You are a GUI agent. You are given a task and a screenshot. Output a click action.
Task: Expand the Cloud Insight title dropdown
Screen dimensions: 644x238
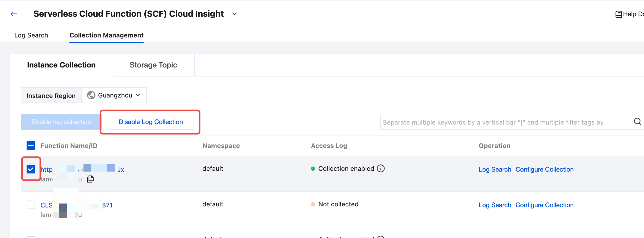pos(234,14)
